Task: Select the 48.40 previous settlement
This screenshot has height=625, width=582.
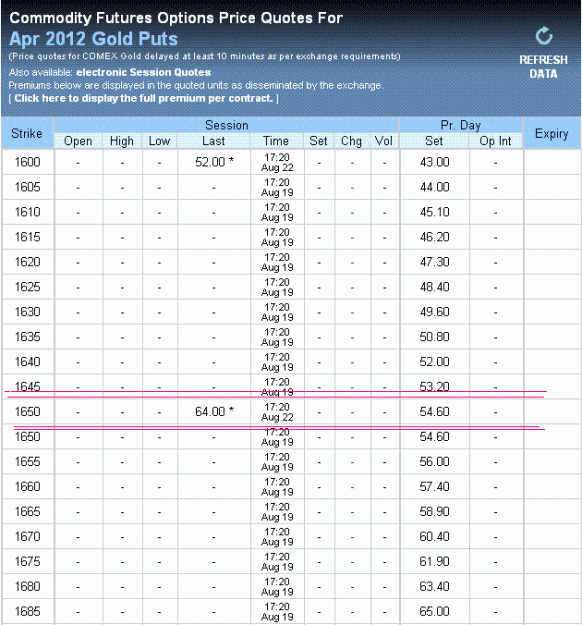Action: [435, 287]
